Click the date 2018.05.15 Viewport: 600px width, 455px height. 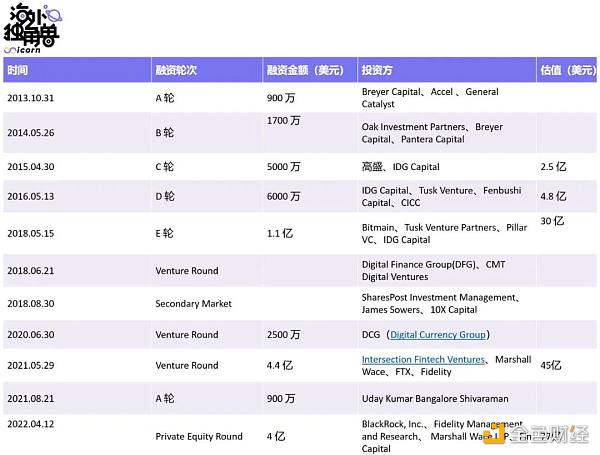click(x=31, y=233)
